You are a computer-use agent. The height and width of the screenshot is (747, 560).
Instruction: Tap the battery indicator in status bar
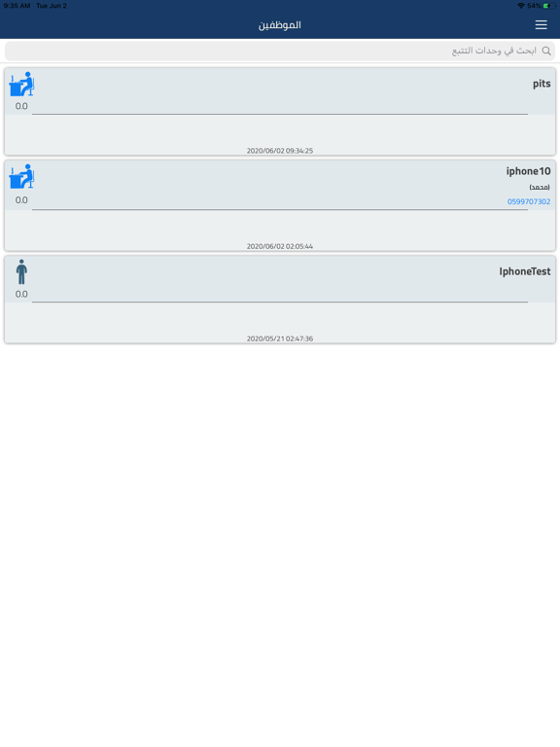[549, 6]
